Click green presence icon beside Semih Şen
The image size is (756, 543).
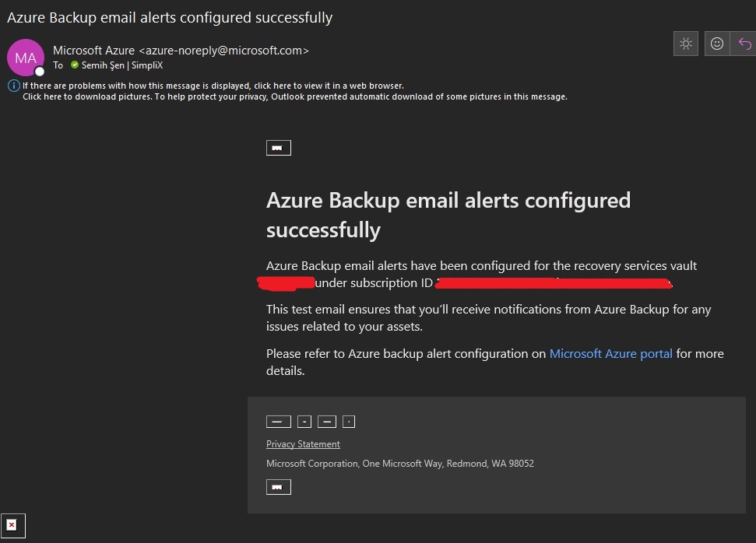coord(75,65)
